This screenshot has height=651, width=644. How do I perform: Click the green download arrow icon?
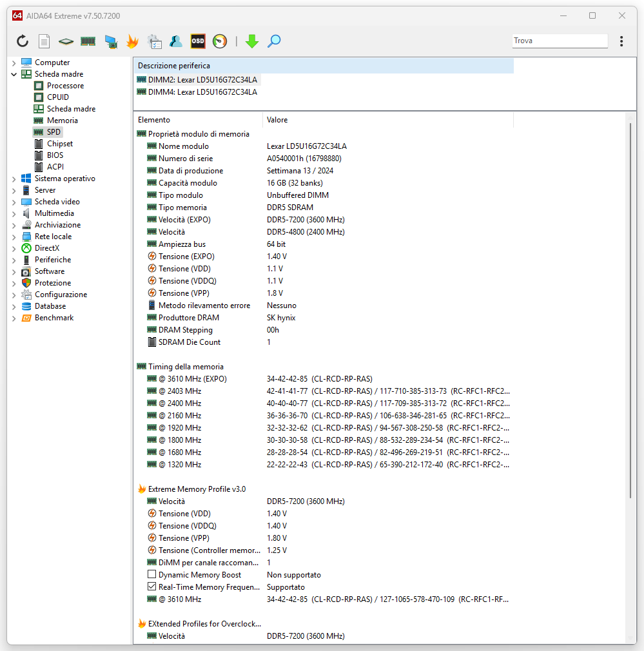tap(252, 41)
